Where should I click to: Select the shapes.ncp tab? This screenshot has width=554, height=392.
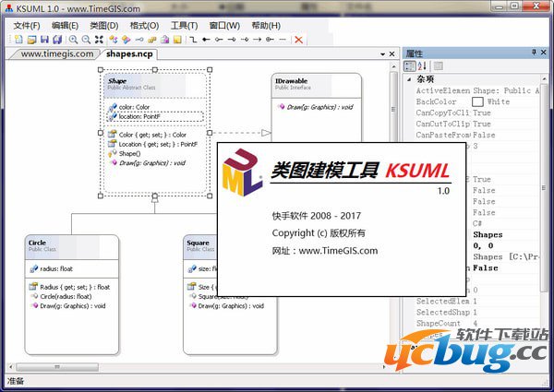[x=128, y=53]
